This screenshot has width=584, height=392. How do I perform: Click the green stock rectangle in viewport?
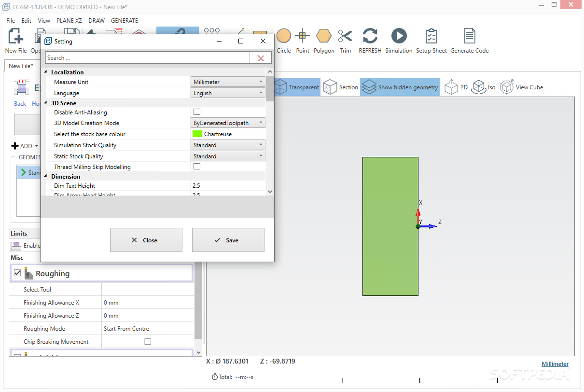point(390,226)
